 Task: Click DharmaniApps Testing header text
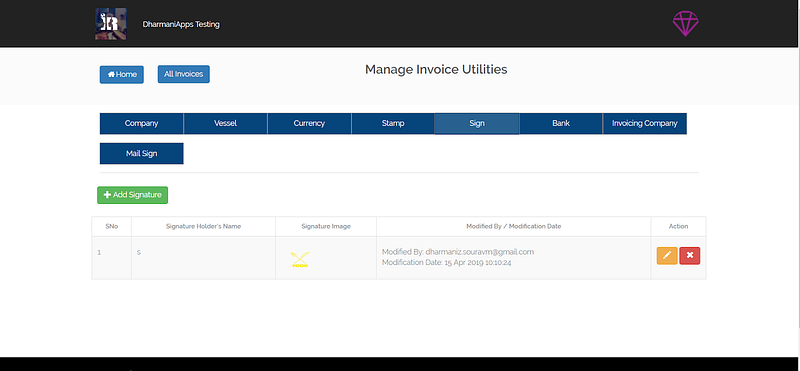[x=181, y=24]
